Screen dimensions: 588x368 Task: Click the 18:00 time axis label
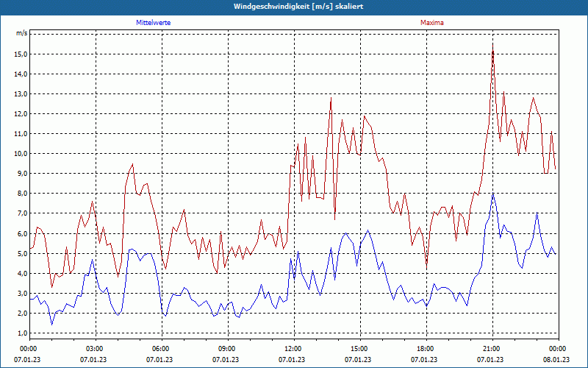click(424, 349)
